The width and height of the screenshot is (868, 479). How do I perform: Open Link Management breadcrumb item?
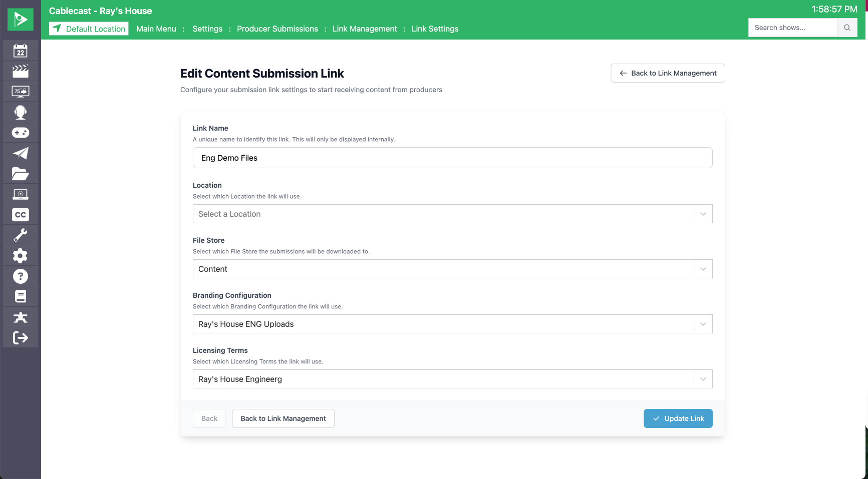[365, 29]
